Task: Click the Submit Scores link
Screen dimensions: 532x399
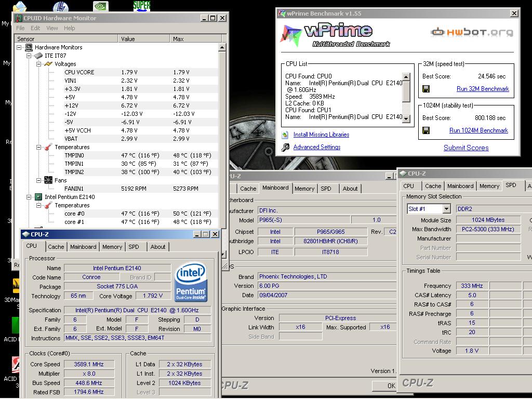Action: point(466,148)
